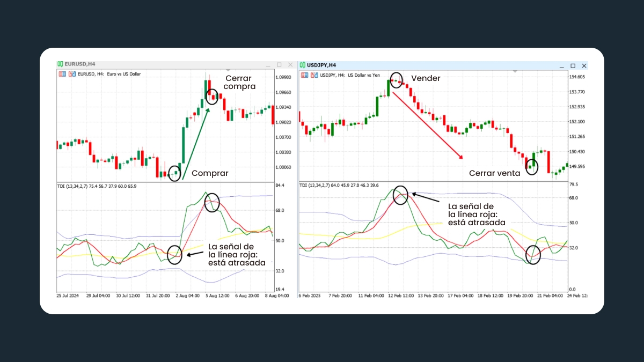Image resolution: width=644 pixels, height=362 pixels.
Task: Click the 6 Aug 20:00 time axis label
Action: point(247,295)
